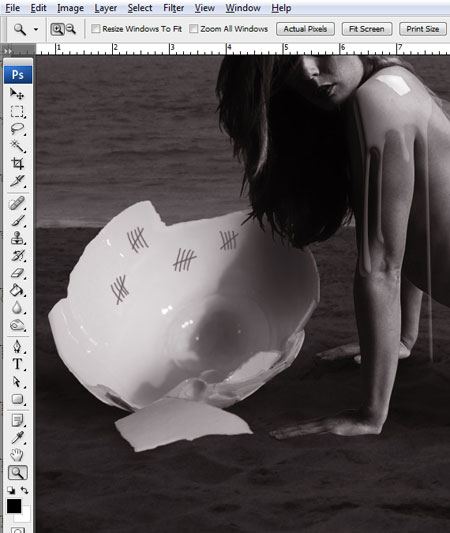Viewport: 450px width, 533px height.
Task: Enable Zoom All Windows checkbox
Action: 193,29
